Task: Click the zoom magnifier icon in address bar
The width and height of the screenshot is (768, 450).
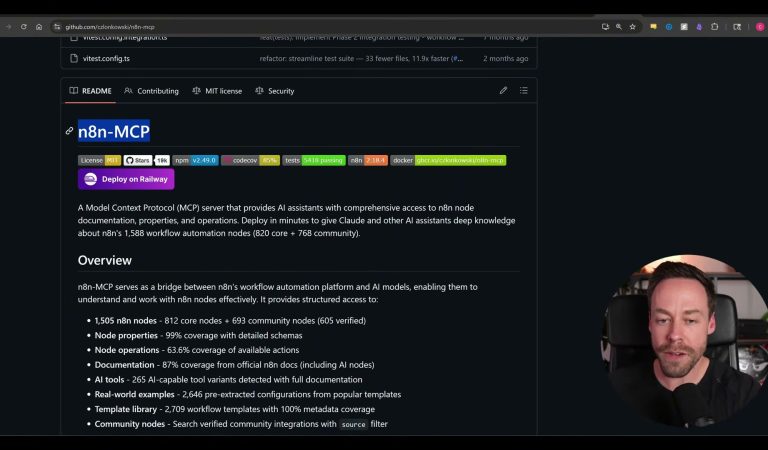Action: (619, 27)
